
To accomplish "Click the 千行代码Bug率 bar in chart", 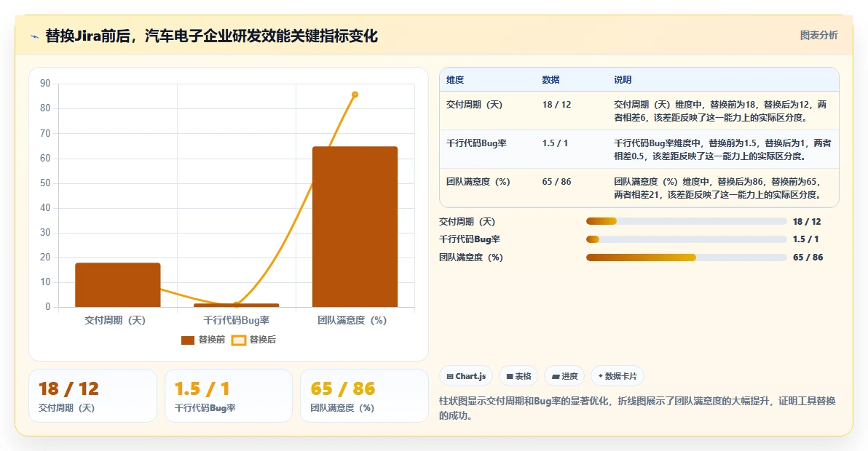I will point(237,305).
